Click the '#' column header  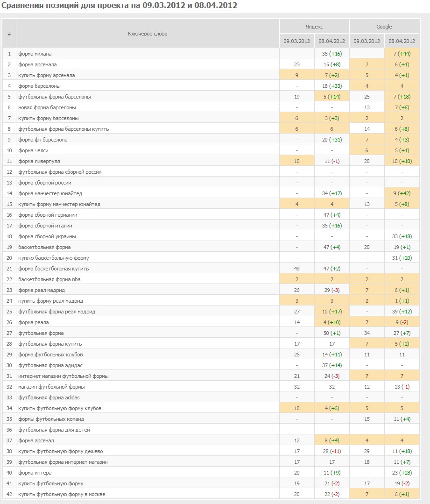[9, 34]
